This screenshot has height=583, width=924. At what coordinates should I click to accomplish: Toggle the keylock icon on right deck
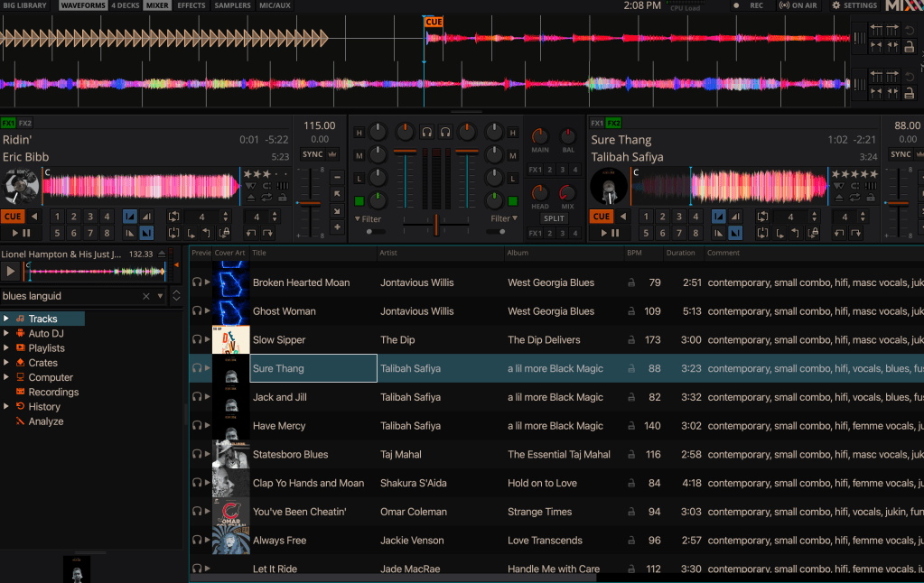point(869,197)
